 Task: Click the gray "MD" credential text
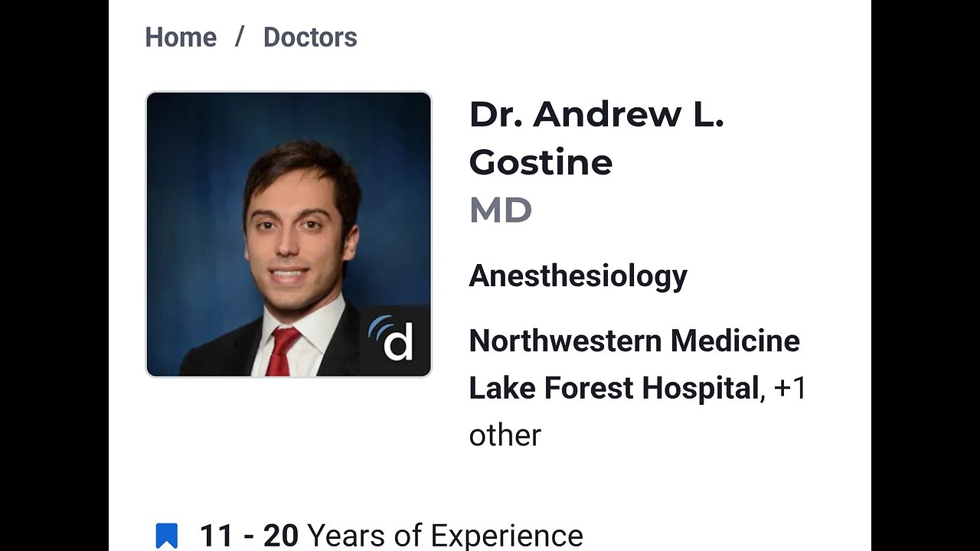pos(500,210)
